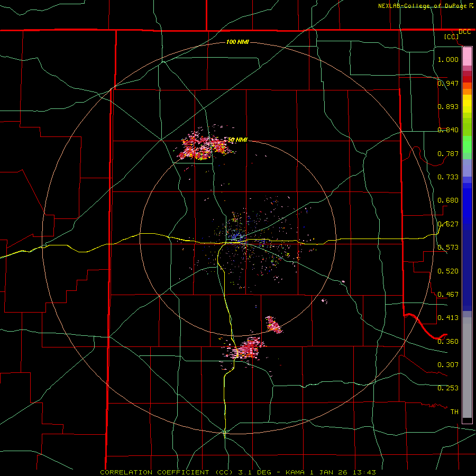Click the 0.520 scale value
476x476 pixels.
pos(448,271)
